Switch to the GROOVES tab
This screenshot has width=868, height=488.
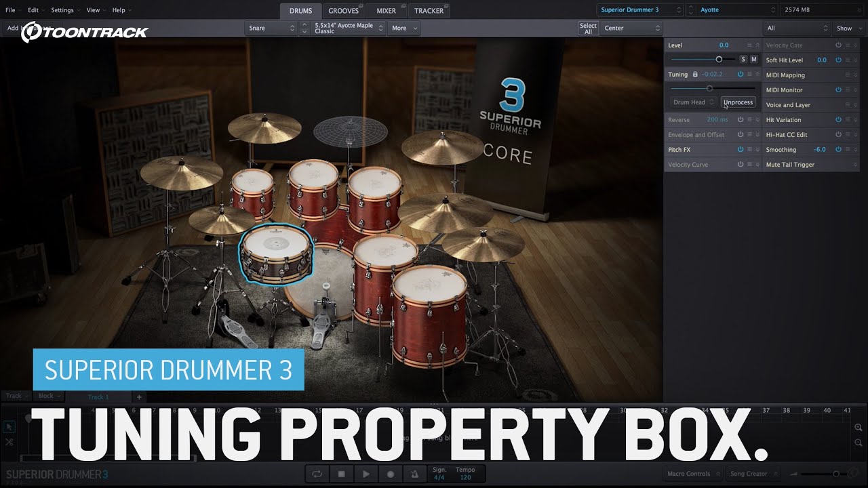pyautogui.click(x=343, y=11)
